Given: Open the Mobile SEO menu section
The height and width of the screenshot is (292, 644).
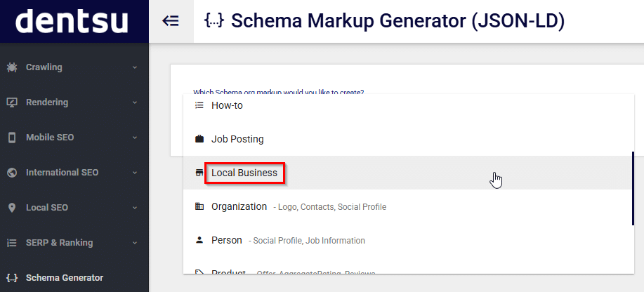Looking at the screenshot, I should (74, 138).
